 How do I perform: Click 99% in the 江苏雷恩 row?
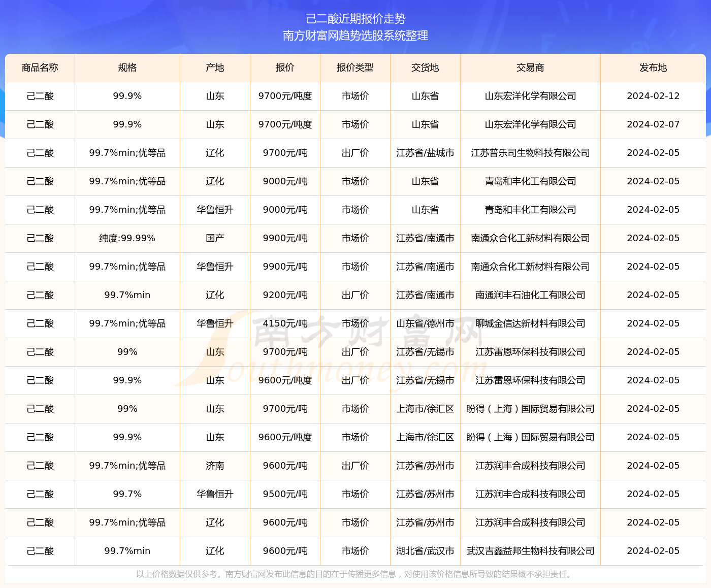(127, 352)
